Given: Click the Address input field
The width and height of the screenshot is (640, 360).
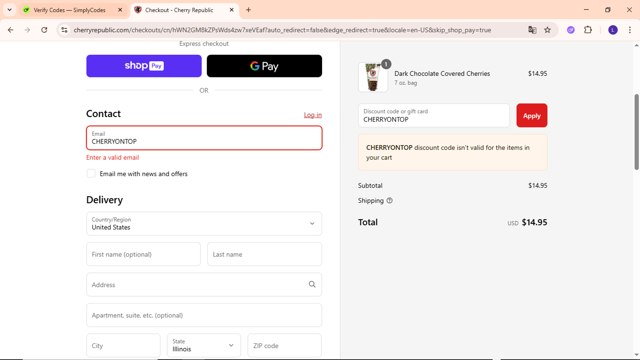Looking at the screenshot, I should click(204, 284).
